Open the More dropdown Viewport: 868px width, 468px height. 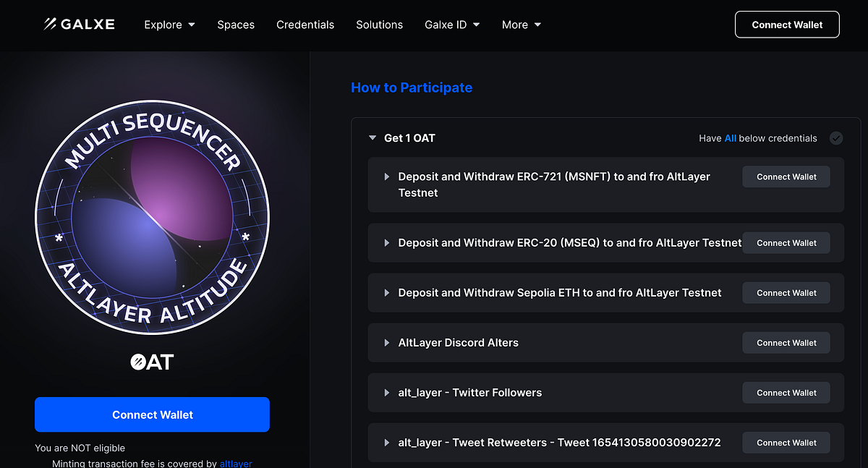coord(520,25)
